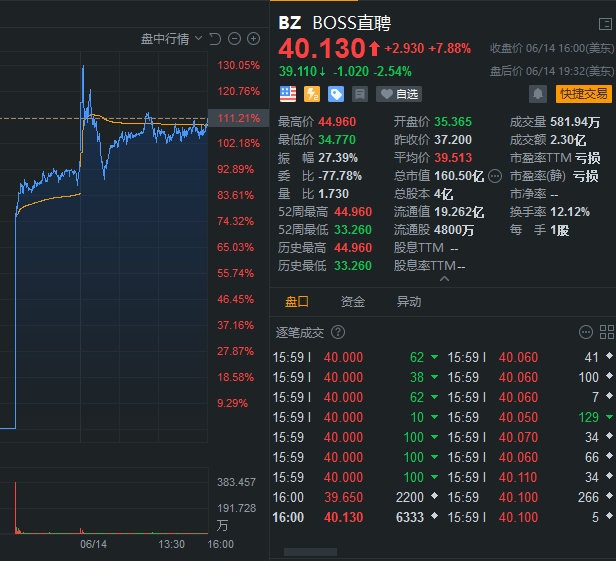This screenshot has width=616, height=561.
Task: Open the 盘中行情 session dropdown
Action: click(x=171, y=39)
